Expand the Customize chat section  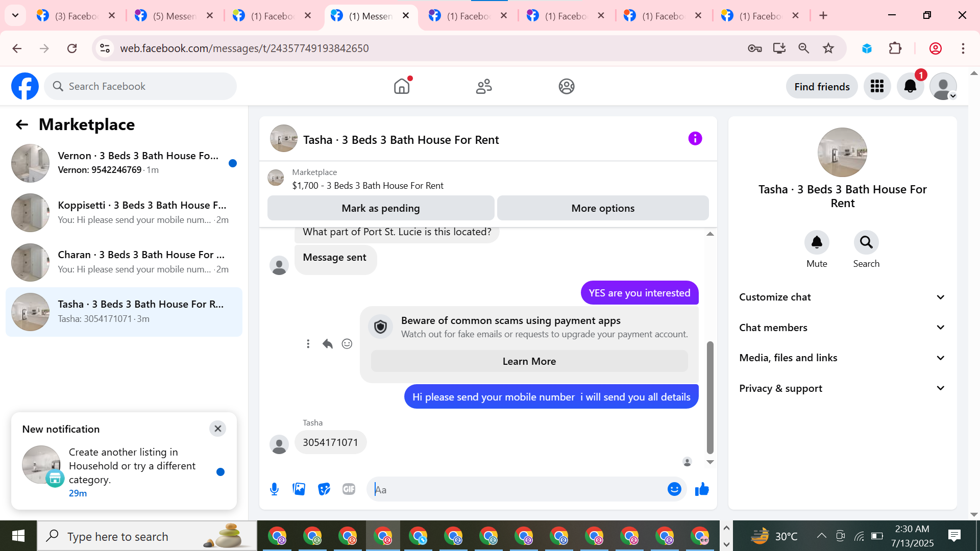coord(842,297)
